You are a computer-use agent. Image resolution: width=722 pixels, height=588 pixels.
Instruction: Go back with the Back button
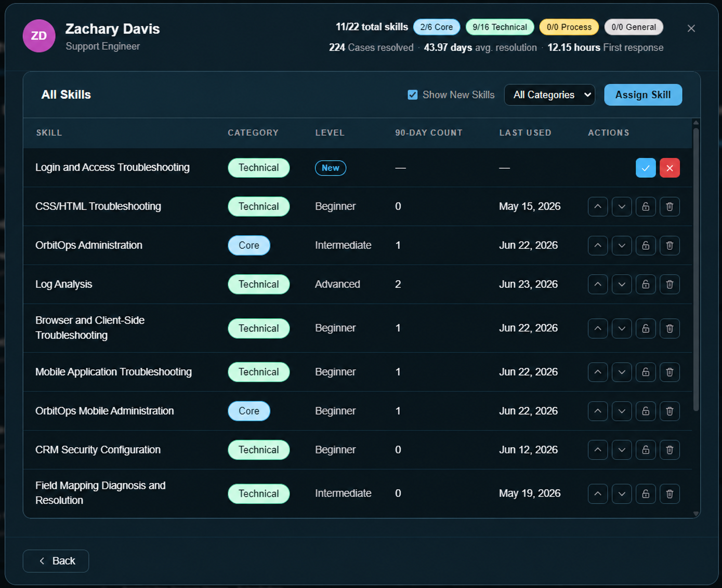(x=56, y=561)
